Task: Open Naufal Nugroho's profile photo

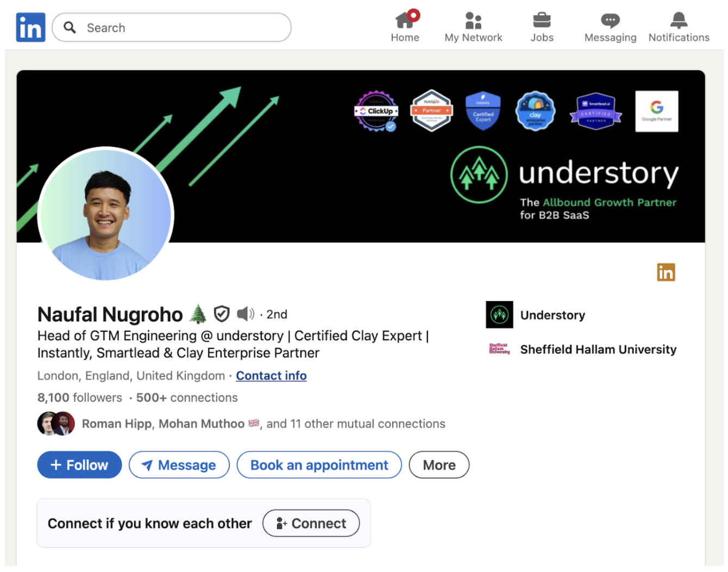Action: pos(105,214)
